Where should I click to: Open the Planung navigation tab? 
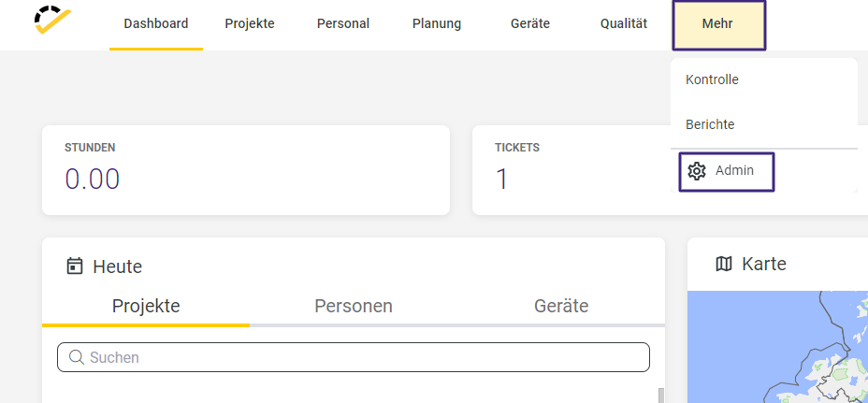coord(437,24)
